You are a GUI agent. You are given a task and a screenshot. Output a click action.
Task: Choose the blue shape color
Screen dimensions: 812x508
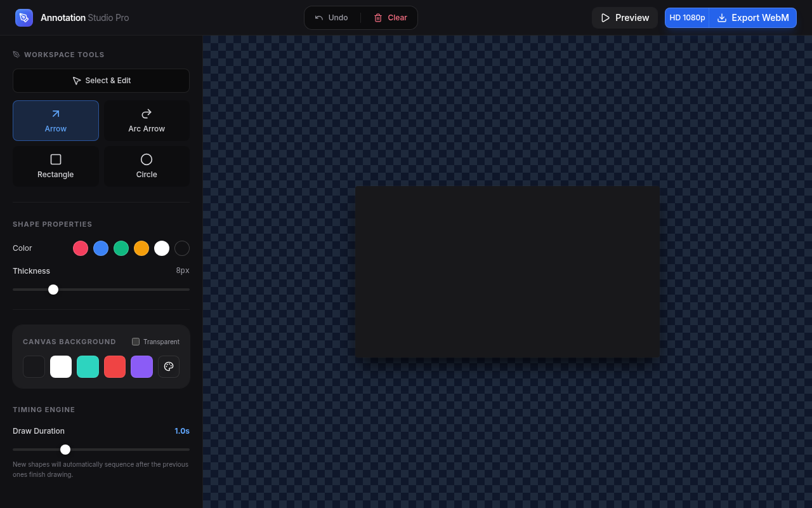(101, 248)
